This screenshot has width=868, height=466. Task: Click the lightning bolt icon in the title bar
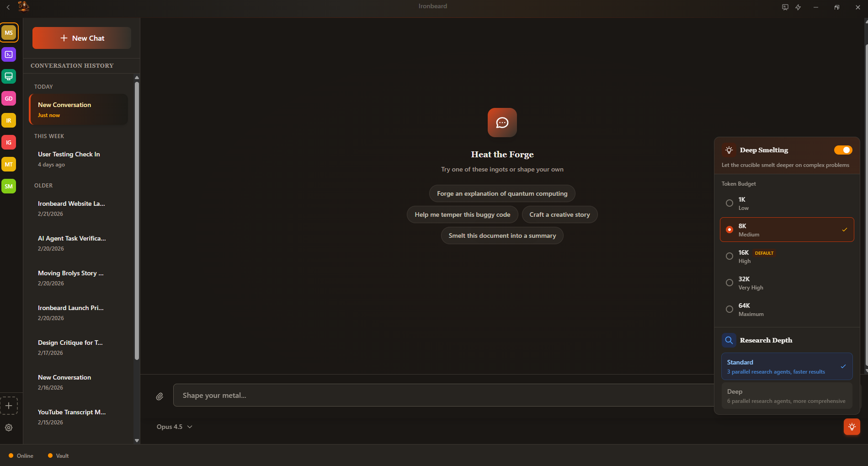tap(798, 7)
